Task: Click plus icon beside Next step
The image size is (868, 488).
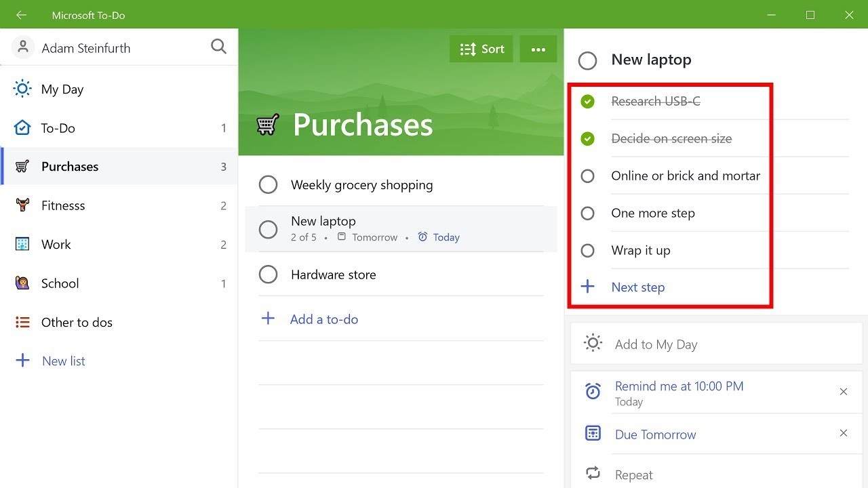Action: [588, 287]
